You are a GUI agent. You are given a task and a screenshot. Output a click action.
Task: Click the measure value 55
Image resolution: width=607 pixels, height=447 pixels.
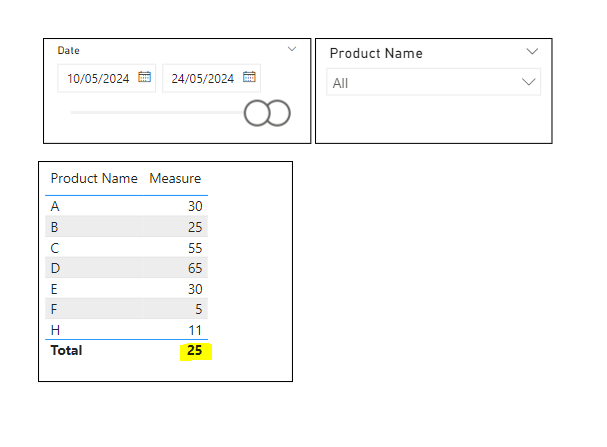coord(195,248)
